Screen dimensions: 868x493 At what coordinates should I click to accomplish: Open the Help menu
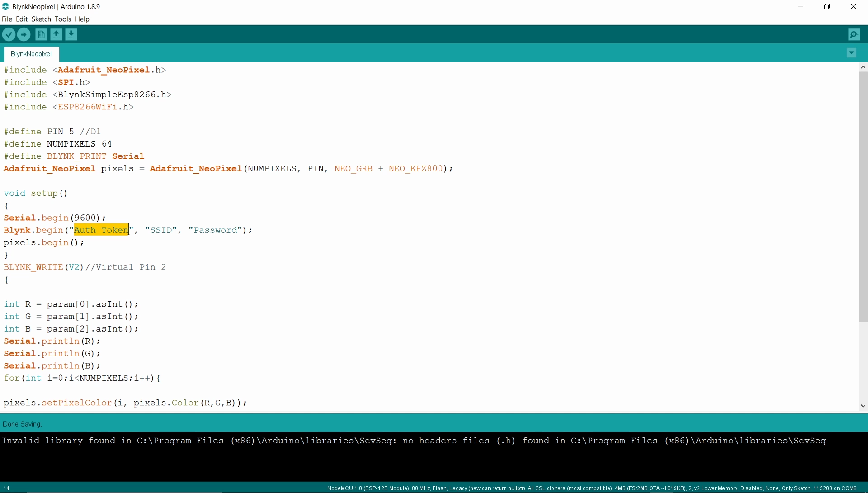pyautogui.click(x=82, y=19)
